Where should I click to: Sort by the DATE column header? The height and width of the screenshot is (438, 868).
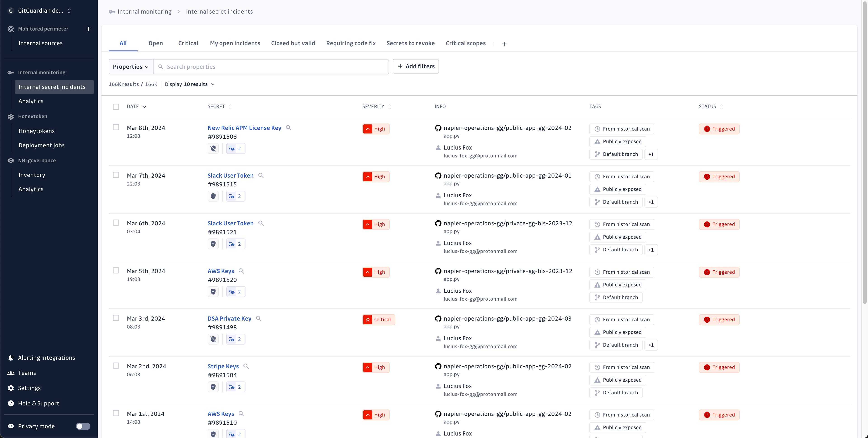click(136, 107)
